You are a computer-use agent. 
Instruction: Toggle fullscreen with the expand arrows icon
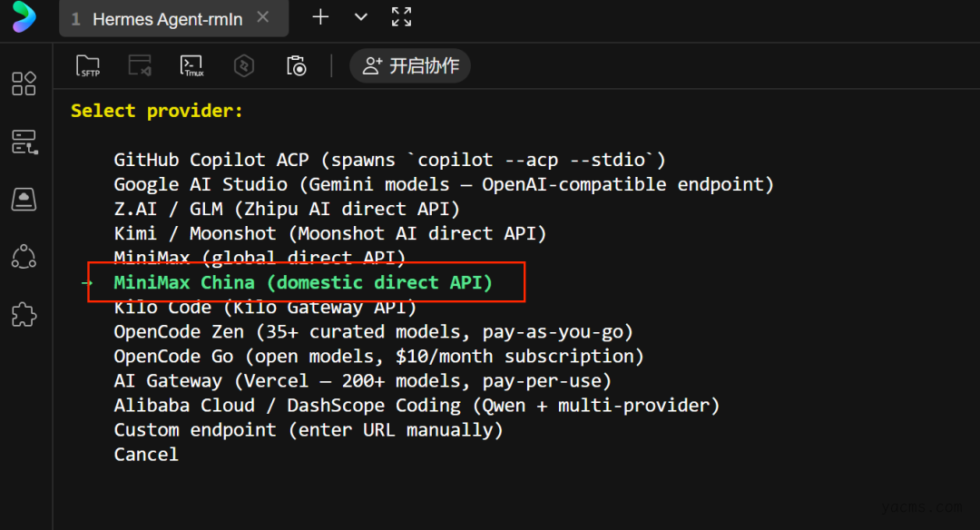pyautogui.click(x=401, y=16)
